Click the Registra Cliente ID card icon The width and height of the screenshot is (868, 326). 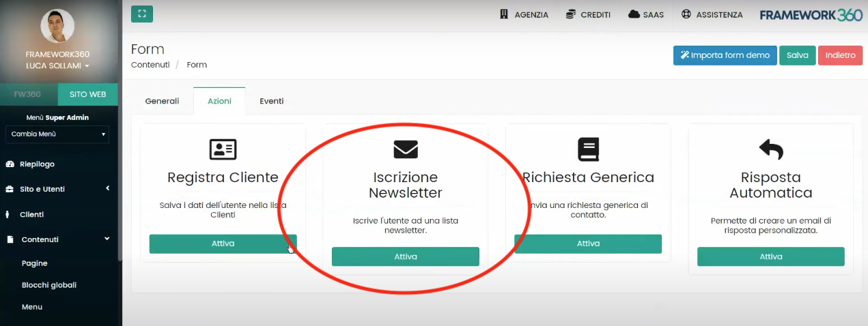click(x=223, y=149)
